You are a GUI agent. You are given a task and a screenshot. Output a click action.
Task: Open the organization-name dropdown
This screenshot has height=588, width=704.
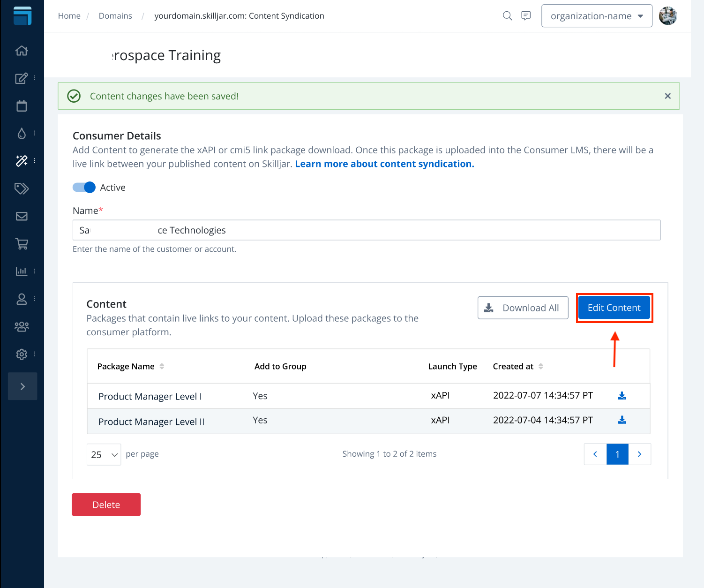[x=596, y=16]
